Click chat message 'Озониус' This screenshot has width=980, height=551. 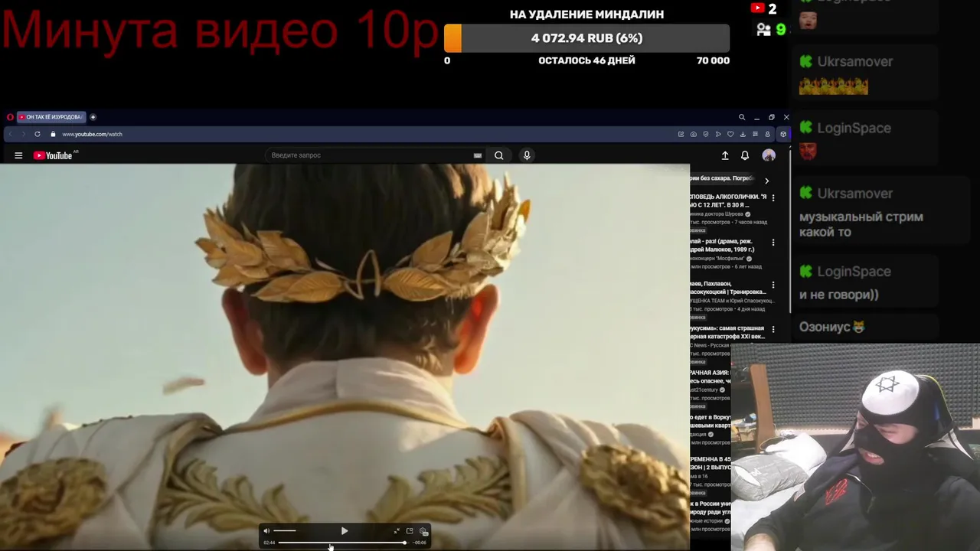click(832, 327)
